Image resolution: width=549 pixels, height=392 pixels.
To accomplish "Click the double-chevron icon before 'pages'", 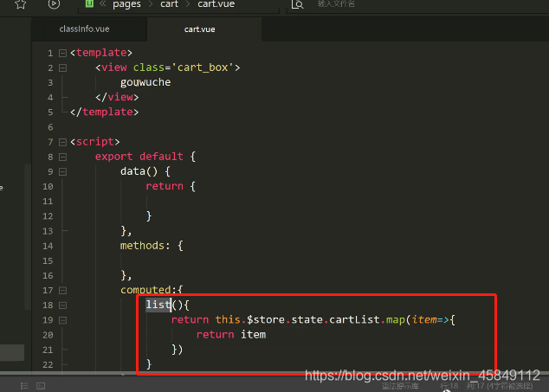I will (102, 3).
